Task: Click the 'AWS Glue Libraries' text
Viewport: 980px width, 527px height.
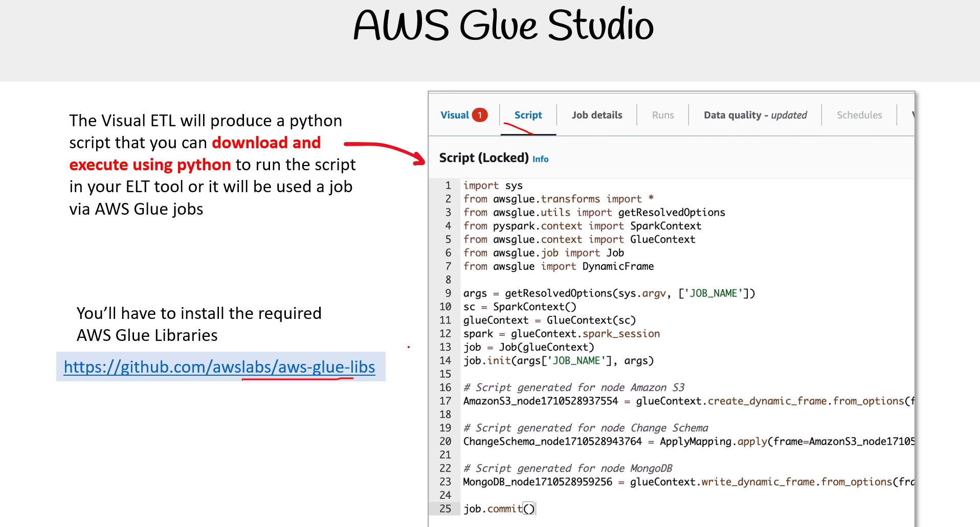Action: (x=147, y=335)
